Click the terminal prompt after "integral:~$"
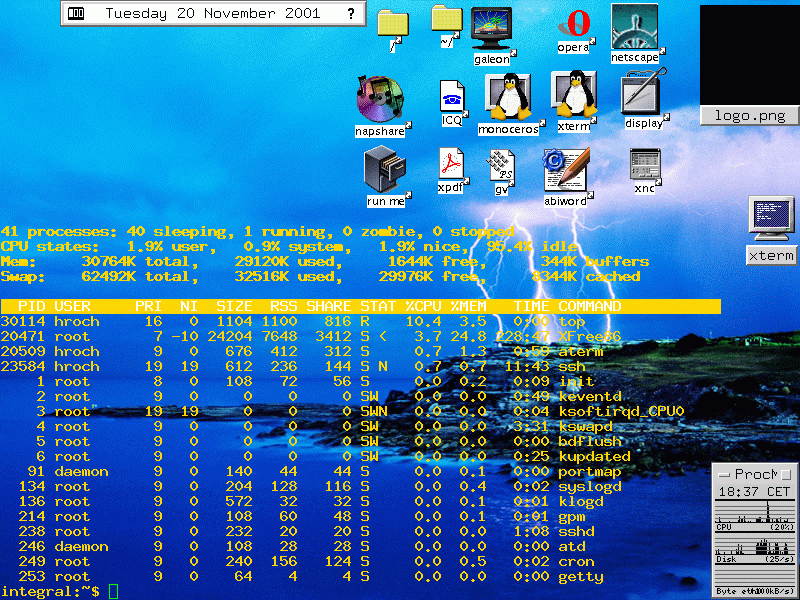800x600 pixels. pyautogui.click(x=113, y=592)
